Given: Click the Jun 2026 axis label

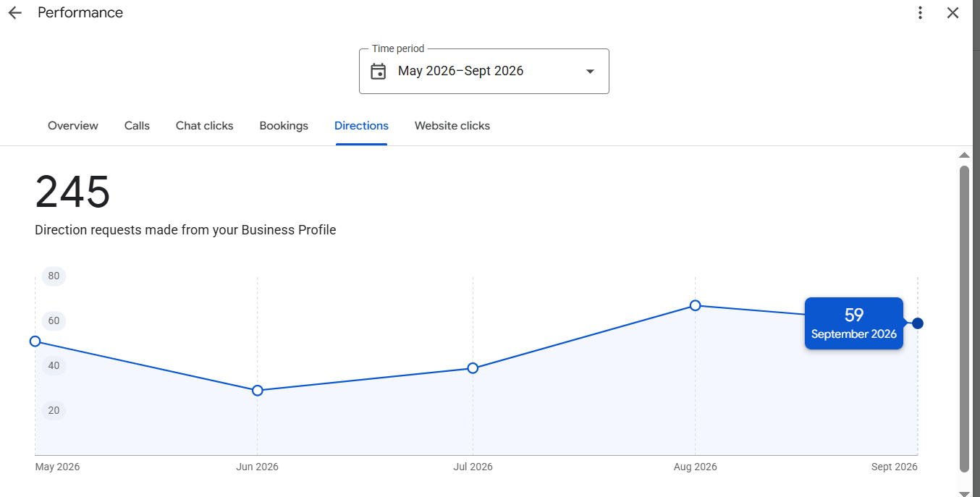Looking at the screenshot, I should pos(258,467).
